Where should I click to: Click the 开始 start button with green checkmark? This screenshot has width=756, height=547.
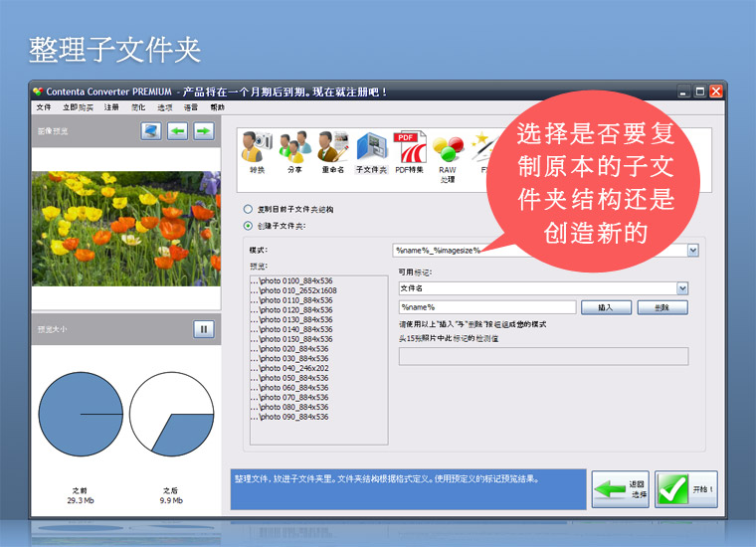tap(686, 489)
